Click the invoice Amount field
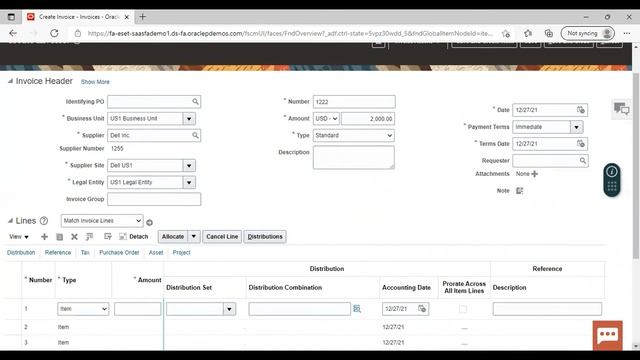The width and height of the screenshot is (640, 360). (368, 119)
